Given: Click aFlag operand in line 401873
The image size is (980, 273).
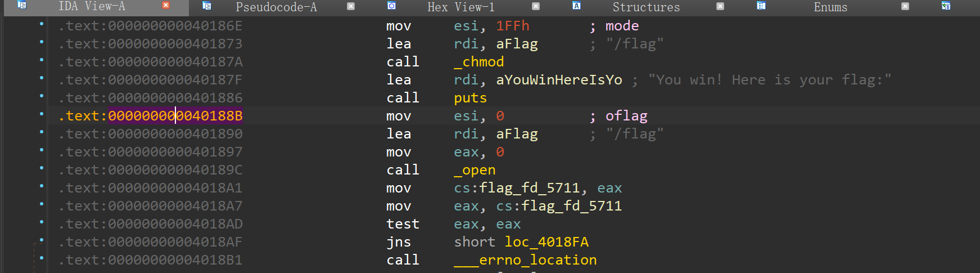Looking at the screenshot, I should (x=517, y=44).
